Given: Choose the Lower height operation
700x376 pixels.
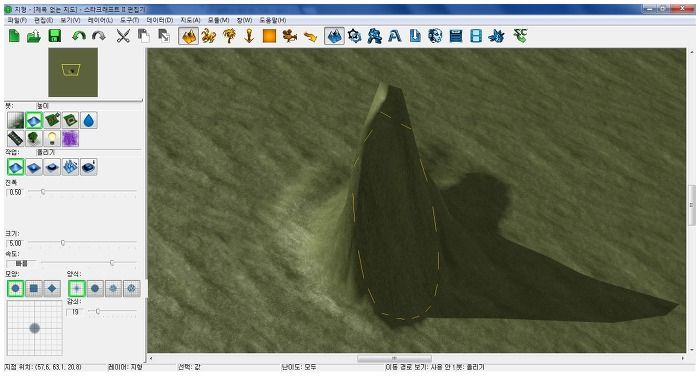Looking at the screenshot, I should click(34, 167).
